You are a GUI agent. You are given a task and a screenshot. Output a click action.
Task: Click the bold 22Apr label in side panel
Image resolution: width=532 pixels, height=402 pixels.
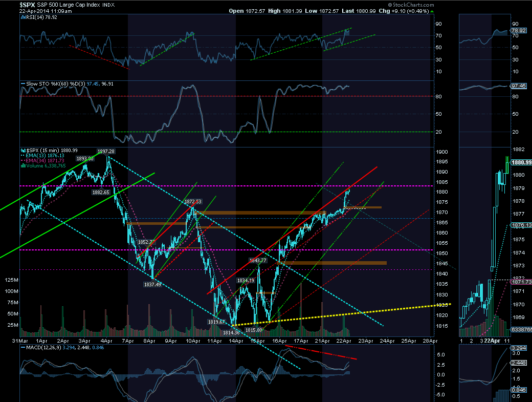click(x=492, y=341)
